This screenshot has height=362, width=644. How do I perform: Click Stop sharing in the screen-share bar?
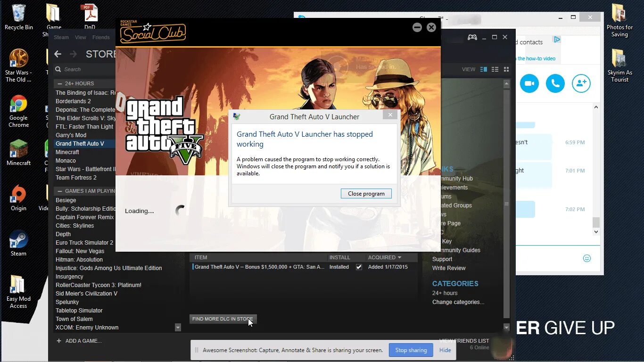(x=411, y=350)
